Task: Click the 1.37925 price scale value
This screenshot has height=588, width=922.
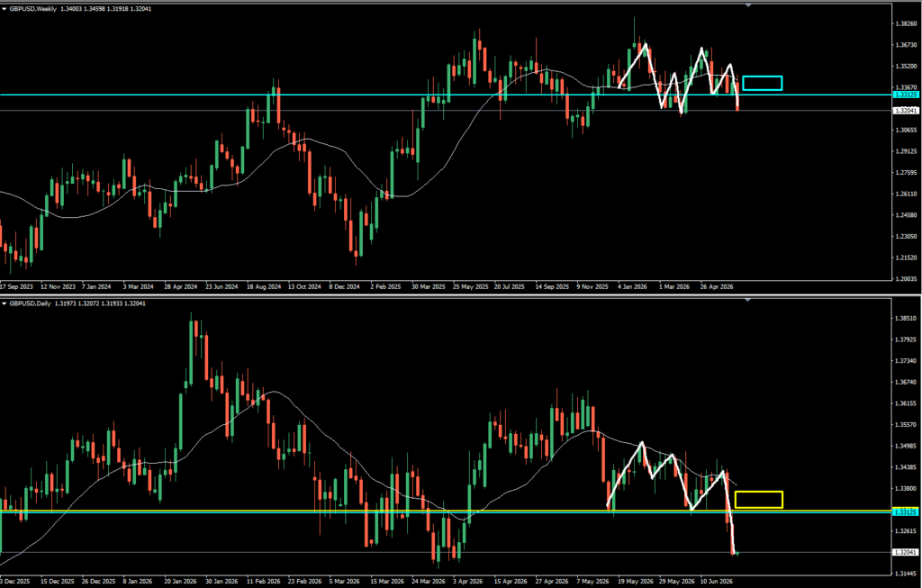Action: [x=906, y=339]
